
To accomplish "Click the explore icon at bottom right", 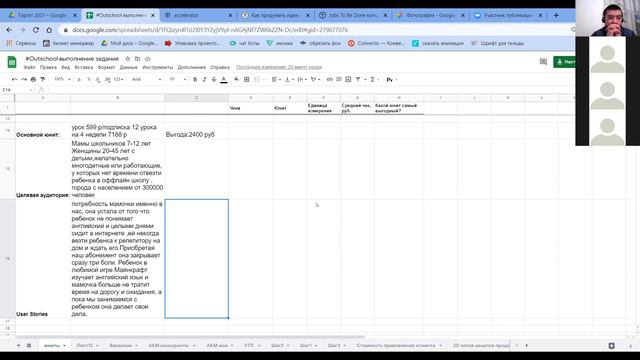I will (x=611, y=346).
